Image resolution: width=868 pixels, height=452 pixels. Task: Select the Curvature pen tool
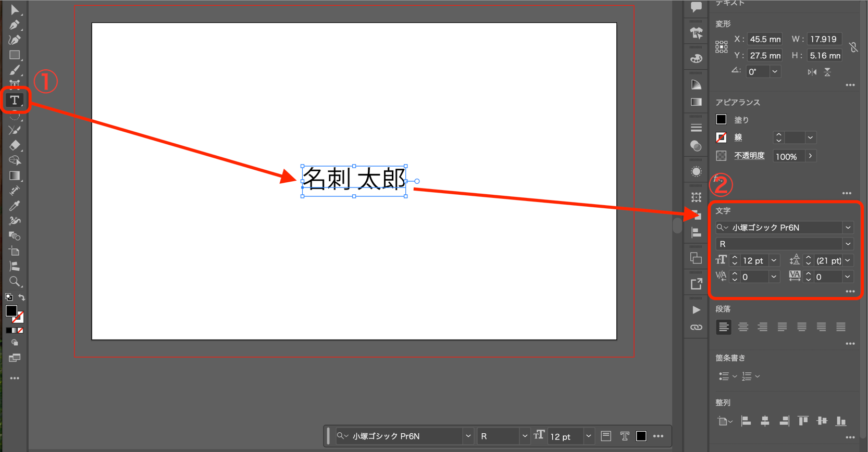click(15, 40)
